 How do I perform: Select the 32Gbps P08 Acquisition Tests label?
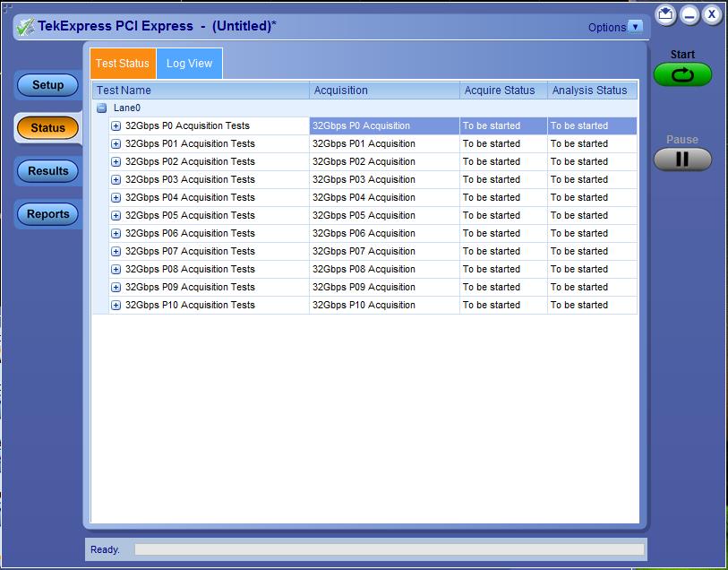190,270
